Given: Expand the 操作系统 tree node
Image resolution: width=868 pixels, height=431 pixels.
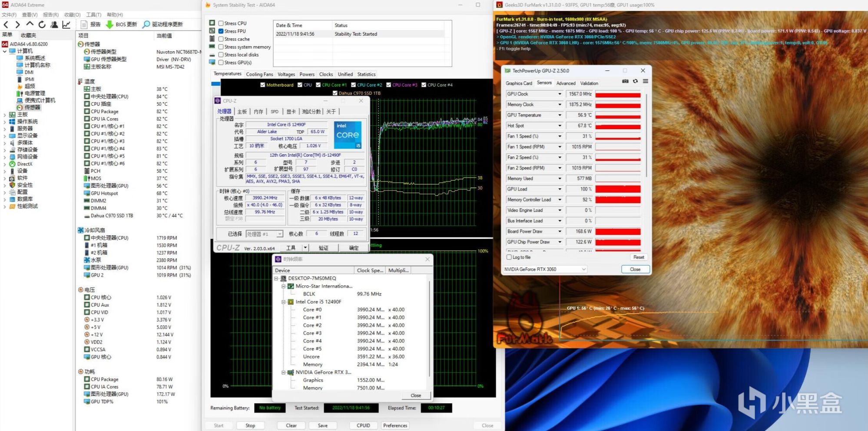Looking at the screenshot, I should coord(5,121).
